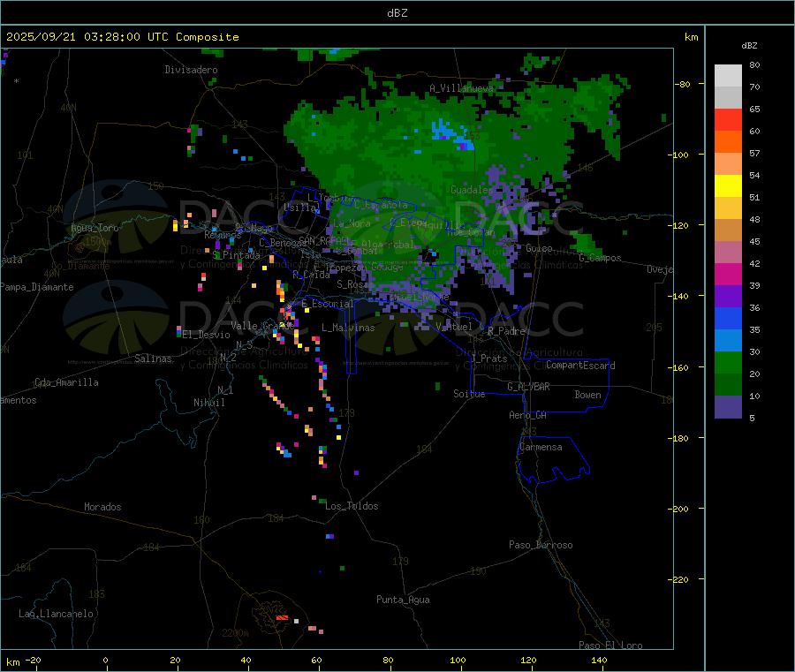This screenshot has width=795, height=672.
Task: Select the slate purple 10 dBZ swatch
Action: click(x=728, y=407)
